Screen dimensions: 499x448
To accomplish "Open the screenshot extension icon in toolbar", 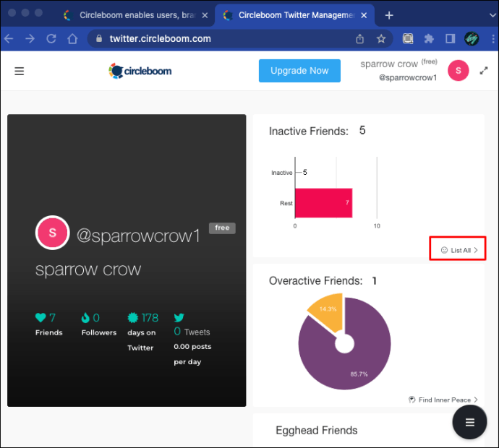I will (x=408, y=39).
